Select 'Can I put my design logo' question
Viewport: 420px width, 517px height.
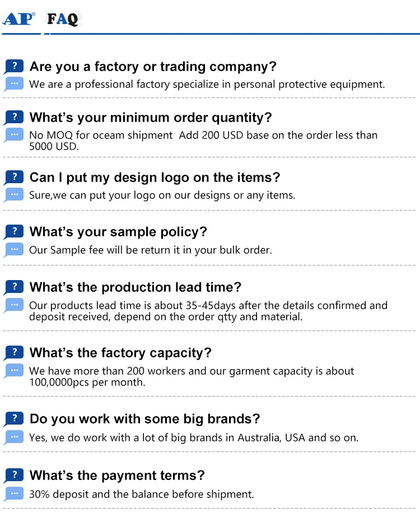(x=155, y=178)
